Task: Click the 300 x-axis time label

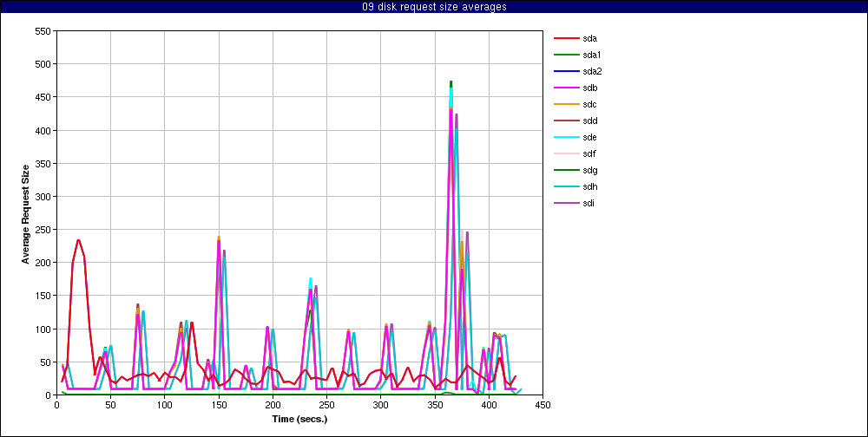Action: [x=380, y=405]
